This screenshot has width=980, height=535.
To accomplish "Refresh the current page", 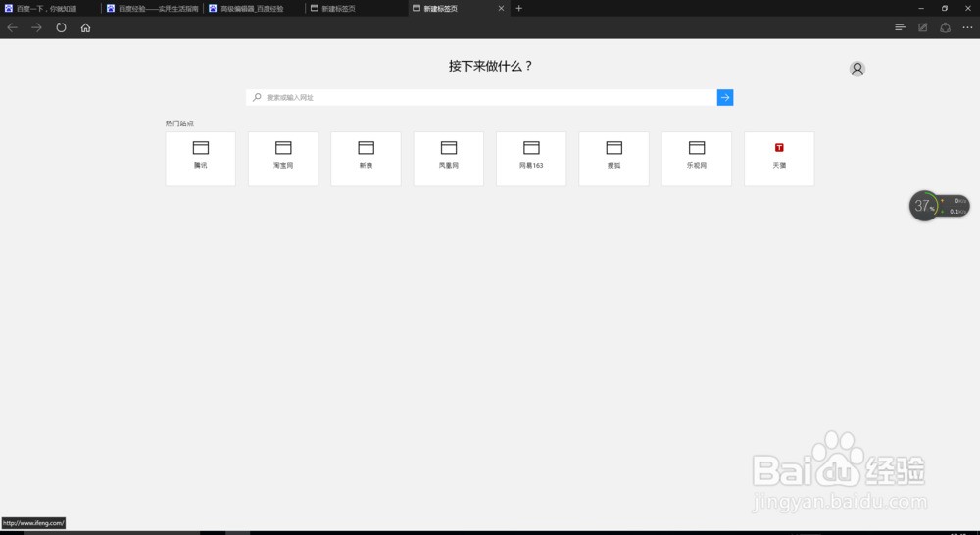I will pyautogui.click(x=61, y=27).
